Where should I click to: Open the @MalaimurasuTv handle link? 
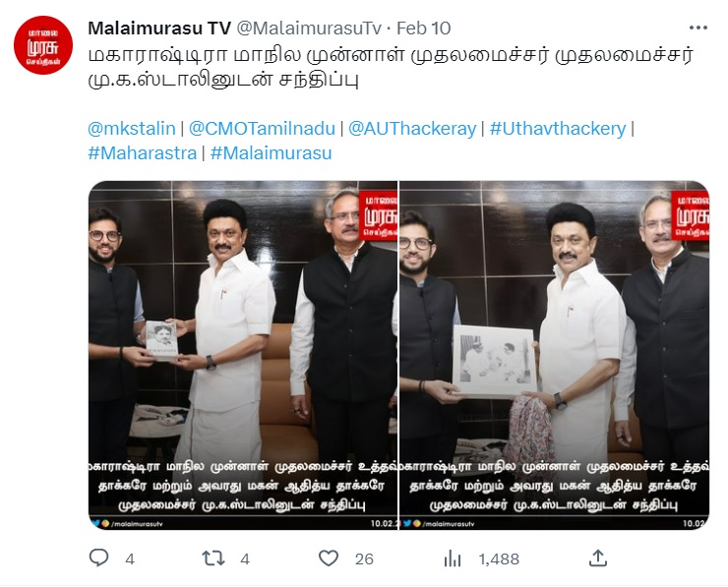click(x=309, y=29)
